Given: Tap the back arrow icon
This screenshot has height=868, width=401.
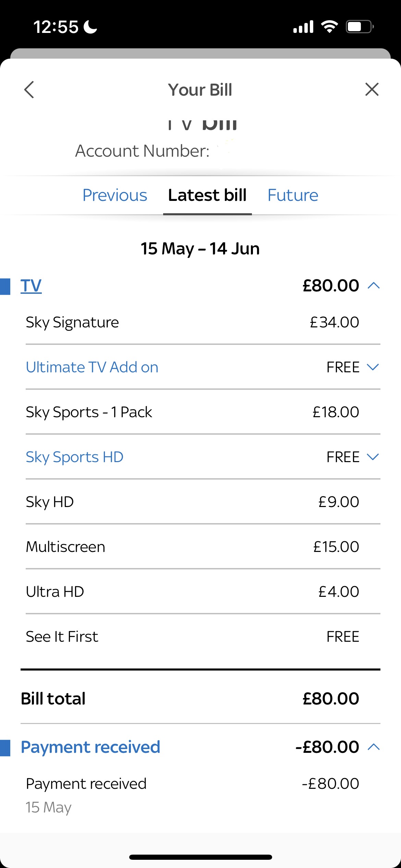Looking at the screenshot, I should [29, 90].
